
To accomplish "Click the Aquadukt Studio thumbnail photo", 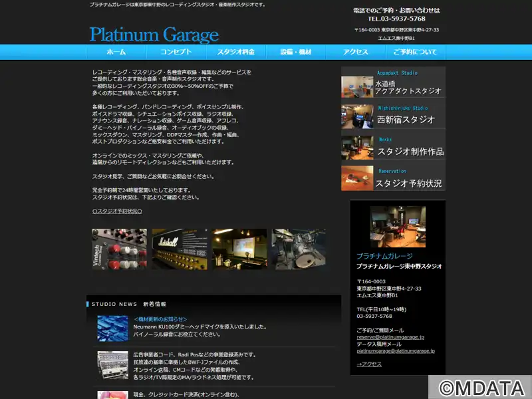I will coord(357,87).
